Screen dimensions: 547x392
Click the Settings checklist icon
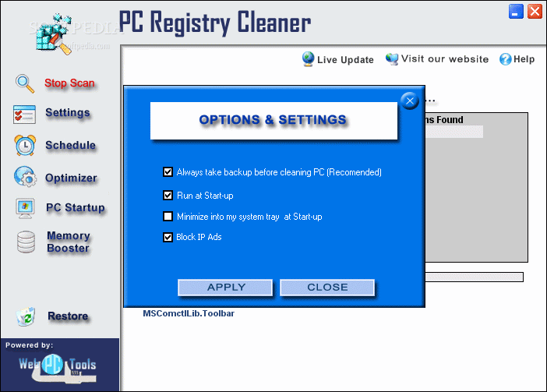click(24, 115)
